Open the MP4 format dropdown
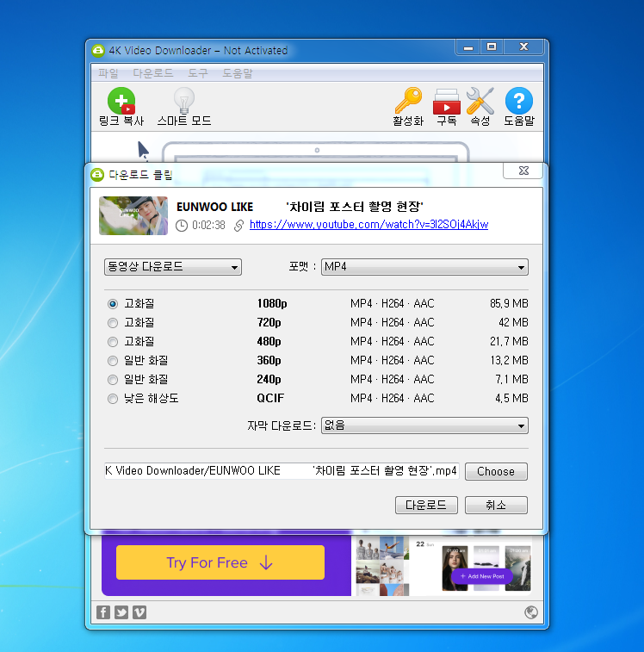 [x=424, y=267]
